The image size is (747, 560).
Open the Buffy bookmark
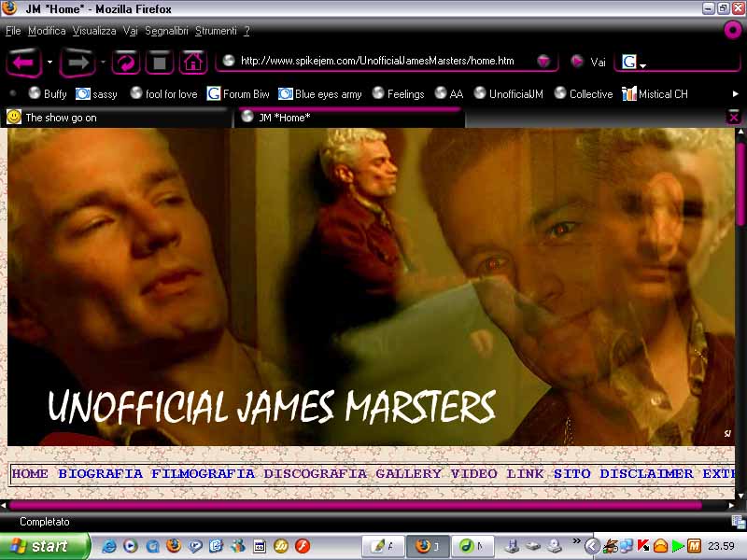click(48, 94)
